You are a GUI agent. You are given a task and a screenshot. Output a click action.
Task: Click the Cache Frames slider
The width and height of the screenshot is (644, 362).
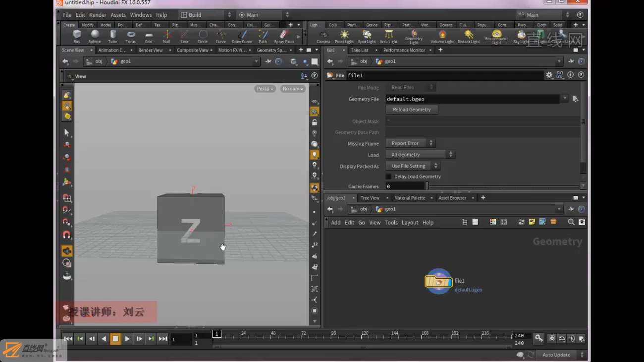(502, 186)
